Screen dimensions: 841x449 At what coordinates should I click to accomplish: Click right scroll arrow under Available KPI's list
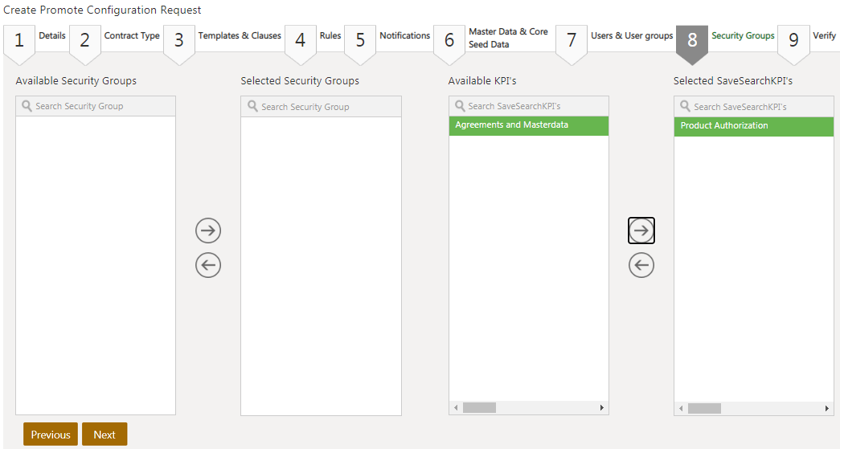[602, 408]
